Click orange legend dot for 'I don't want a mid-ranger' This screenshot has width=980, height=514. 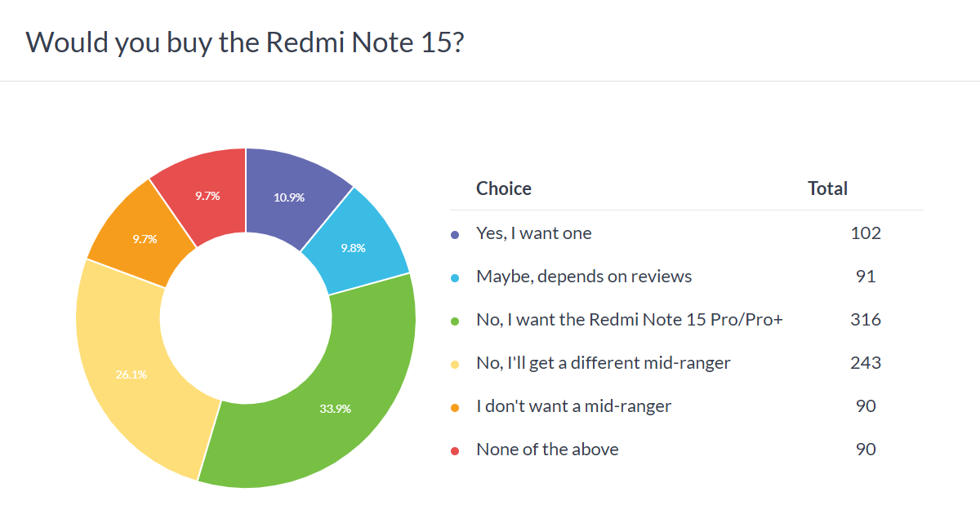[x=455, y=407]
